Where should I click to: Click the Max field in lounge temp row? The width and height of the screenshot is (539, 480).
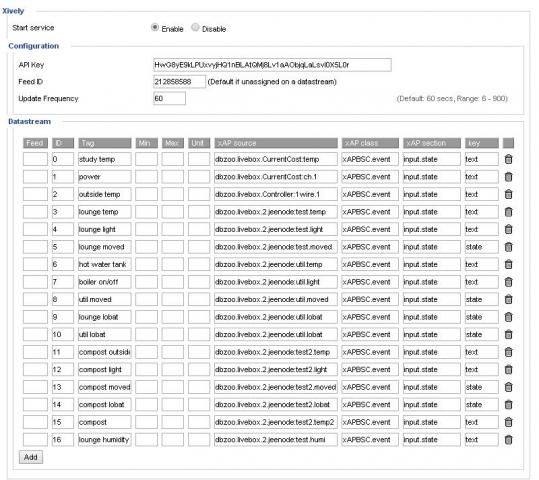(173, 212)
